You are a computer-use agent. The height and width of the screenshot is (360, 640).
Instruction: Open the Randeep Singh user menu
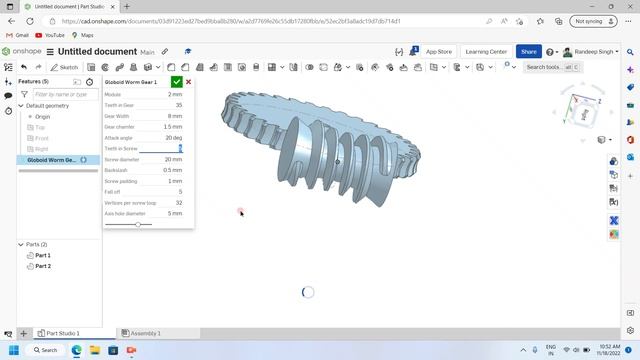(x=591, y=52)
